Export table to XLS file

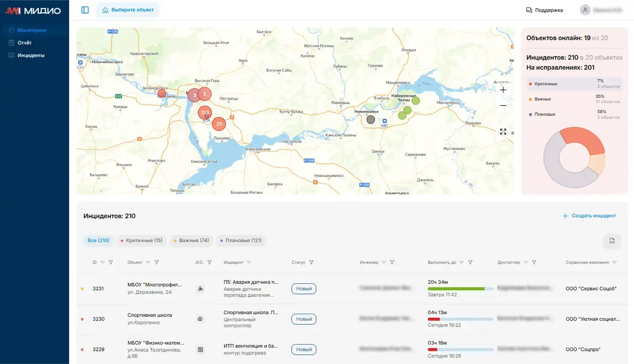pos(612,241)
